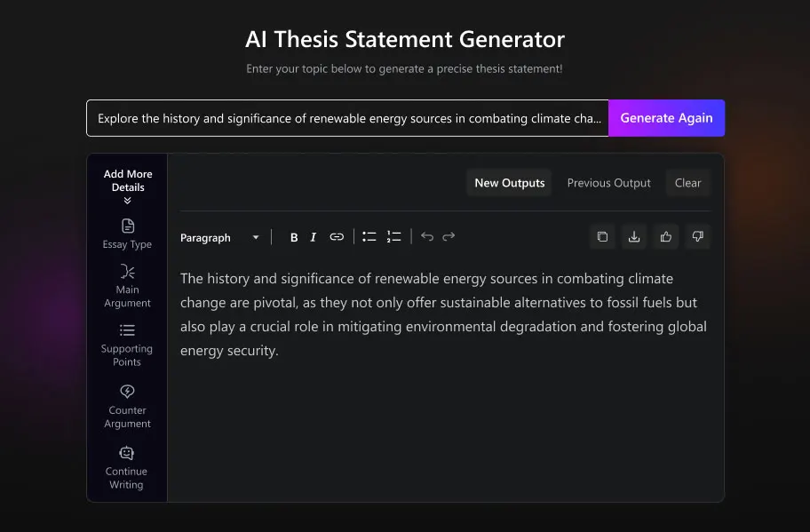Viewport: 810px width, 532px height.
Task: Undo the last edit
Action: (x=426, y=236)
